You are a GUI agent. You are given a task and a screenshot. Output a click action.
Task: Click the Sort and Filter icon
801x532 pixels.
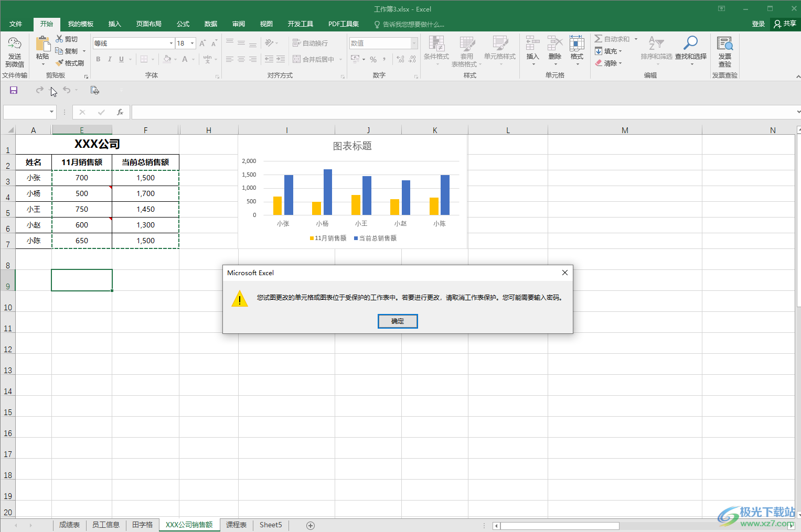click(656, 44)
